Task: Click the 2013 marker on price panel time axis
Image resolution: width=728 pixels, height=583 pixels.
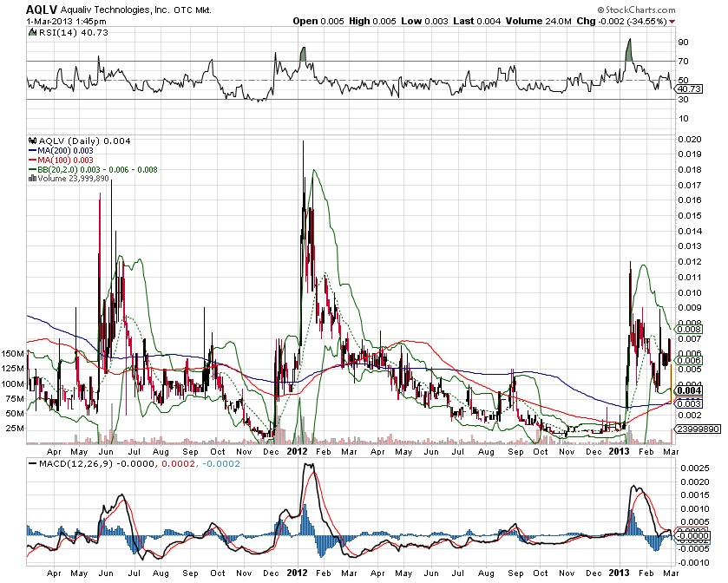Action: click(619, 451)
